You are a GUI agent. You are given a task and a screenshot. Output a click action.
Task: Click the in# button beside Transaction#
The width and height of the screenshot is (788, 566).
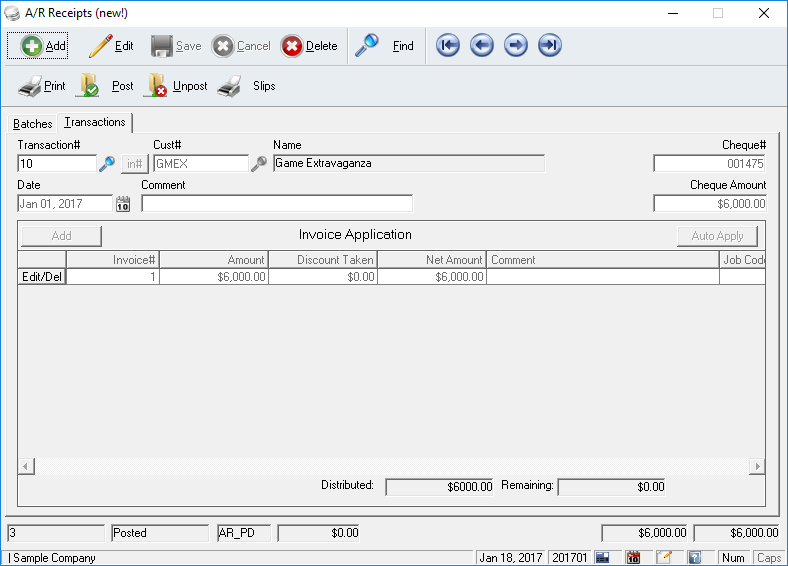(134, 164)
